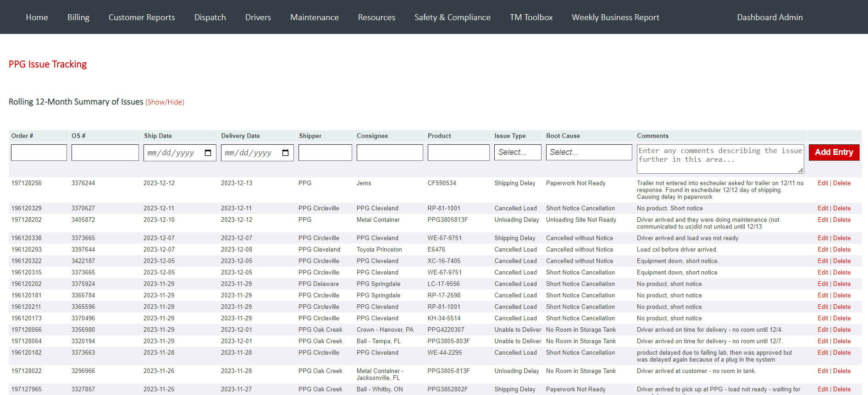Image resolution: width=868 pixels, height=395 pixels.
Task: Delete order 196120322 entry
Action: coord(842,261)
